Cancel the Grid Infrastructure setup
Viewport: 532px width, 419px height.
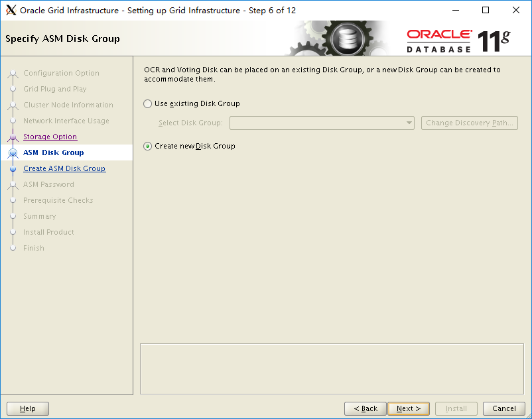click(504, 408)
